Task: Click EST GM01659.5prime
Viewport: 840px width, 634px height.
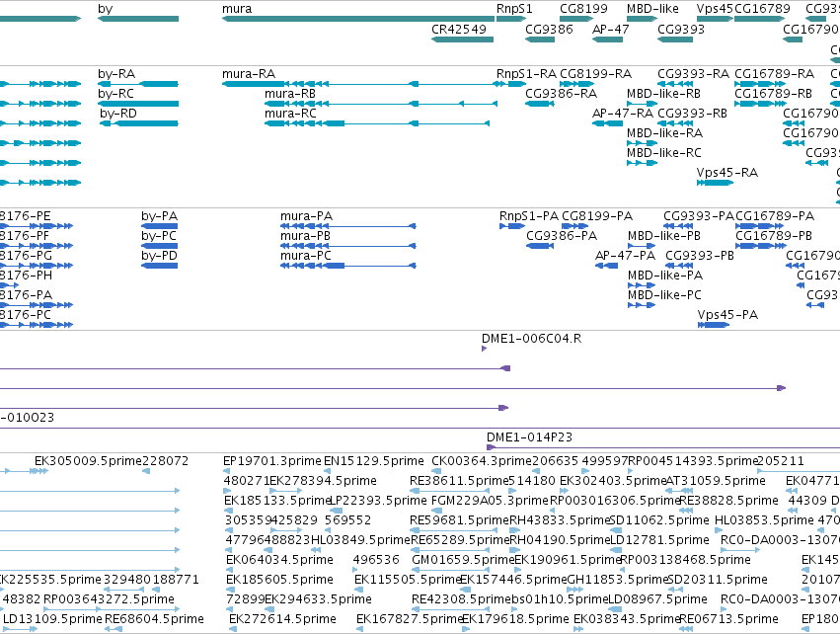Action: 463,560
